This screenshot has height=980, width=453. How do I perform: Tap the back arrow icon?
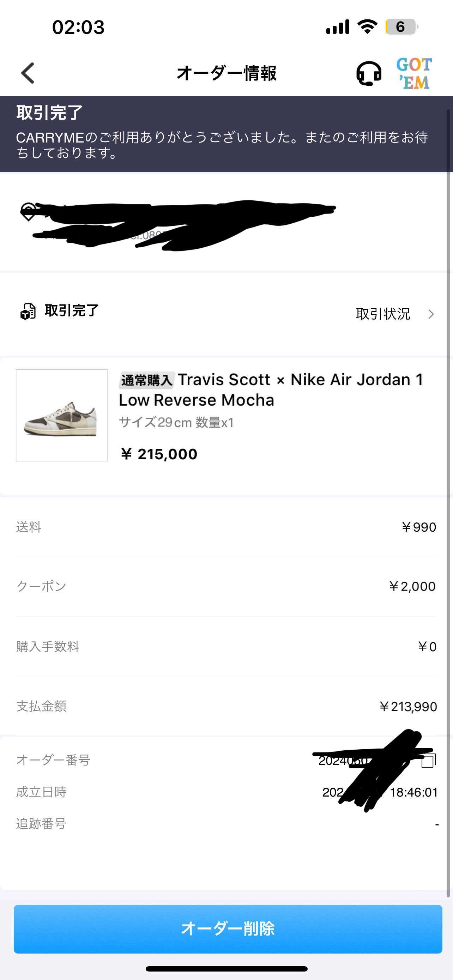point(28,73)
